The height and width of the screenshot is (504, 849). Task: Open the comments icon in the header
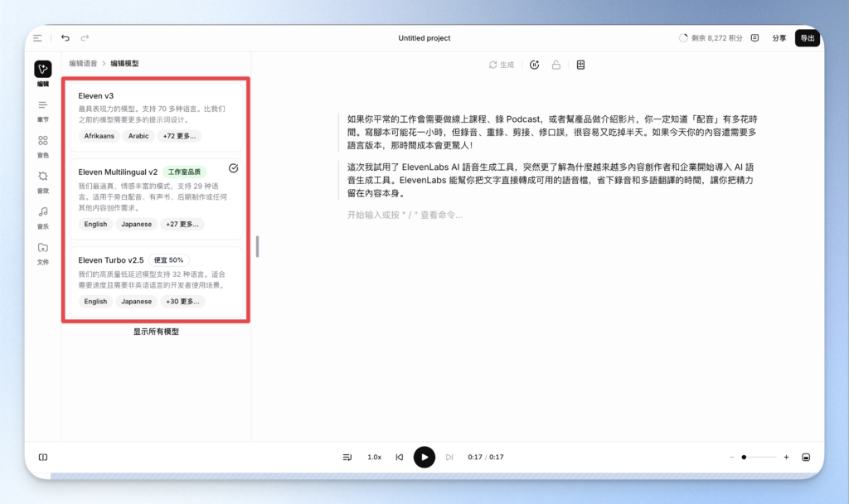tap(754, 38)
